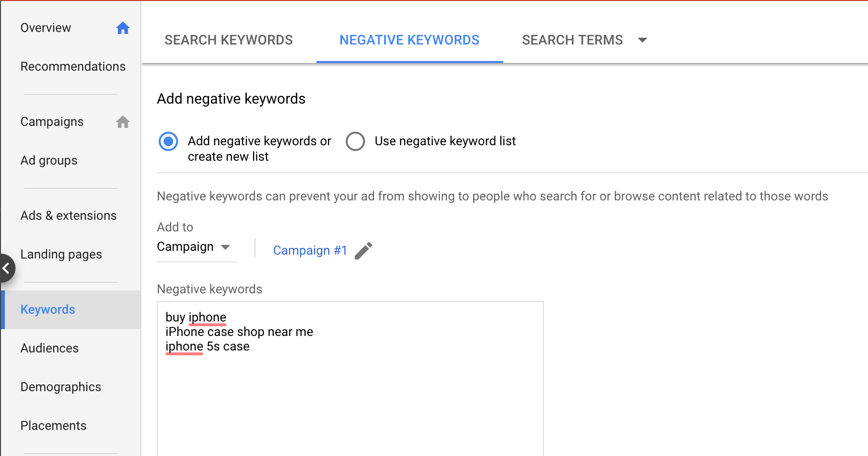
Task: Click the gray home icon beside Campaigns
Action: click(123, 122)
